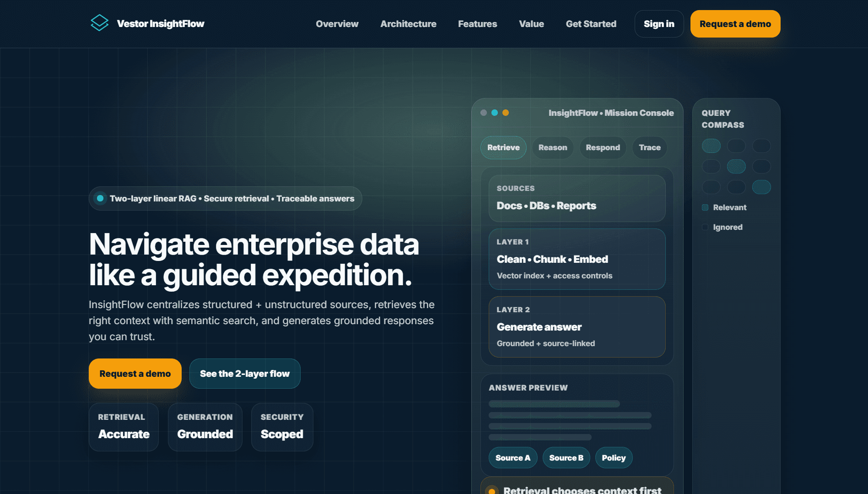868x494 pixels.
Task: Select the Source B chip
Action: click(566, 457)
